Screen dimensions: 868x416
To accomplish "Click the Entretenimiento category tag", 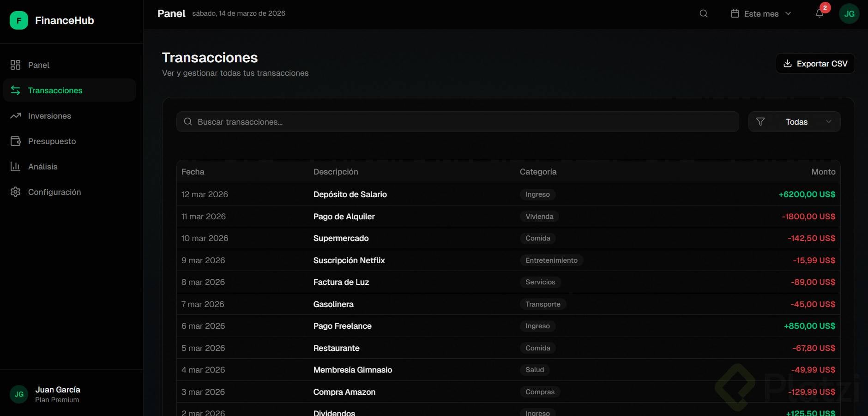I will pos(552,260).
